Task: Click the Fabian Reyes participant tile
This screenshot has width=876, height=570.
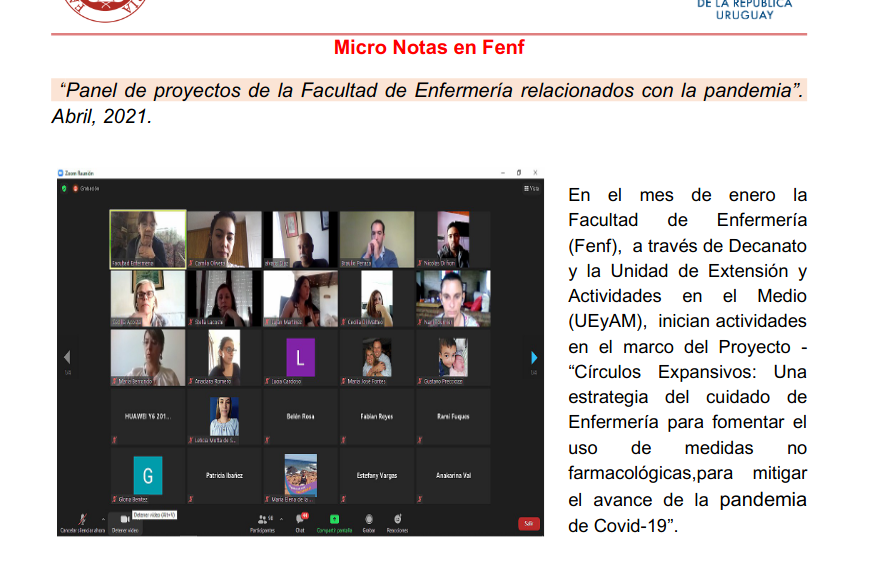Action: 377,417
